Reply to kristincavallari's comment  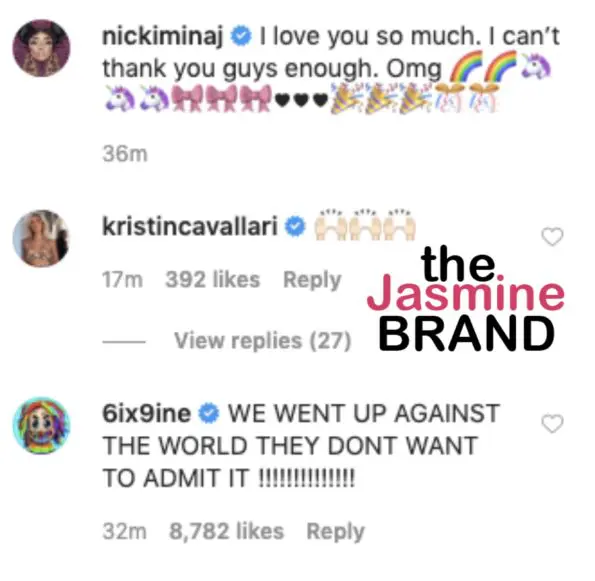coord(312,280)
